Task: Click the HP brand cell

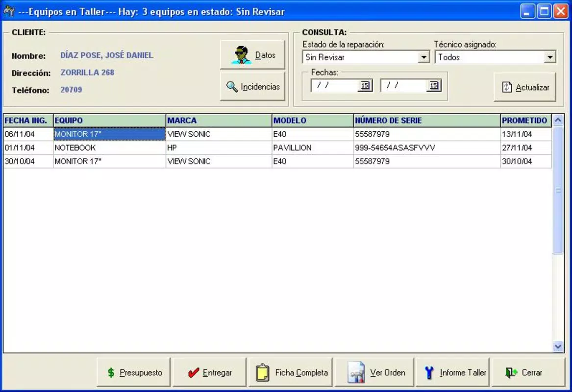Action: coord(219,147)
